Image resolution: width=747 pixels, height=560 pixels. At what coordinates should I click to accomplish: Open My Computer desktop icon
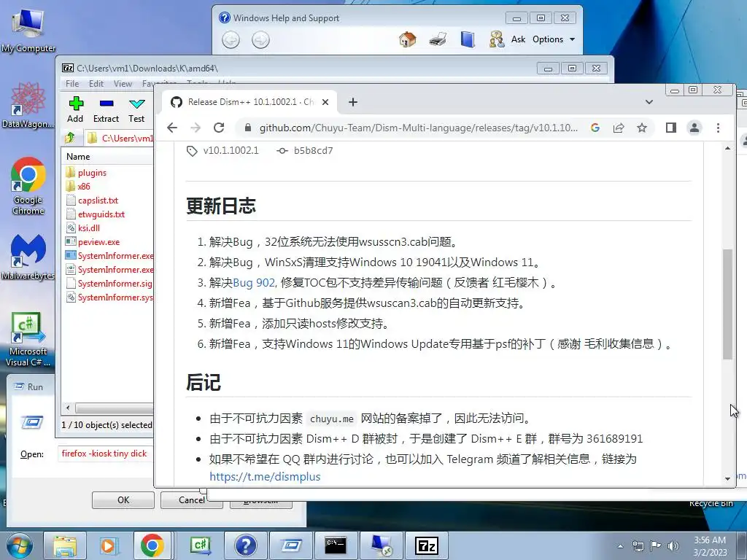tap(28, 31)
